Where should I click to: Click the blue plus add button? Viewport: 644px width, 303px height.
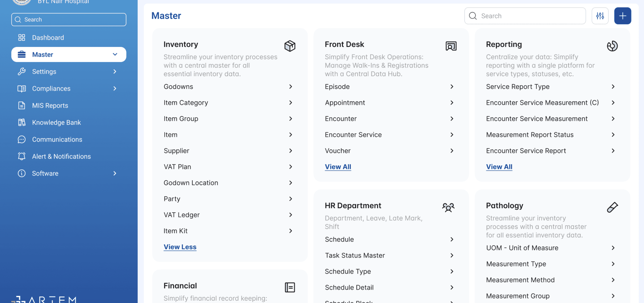[623, 16]
